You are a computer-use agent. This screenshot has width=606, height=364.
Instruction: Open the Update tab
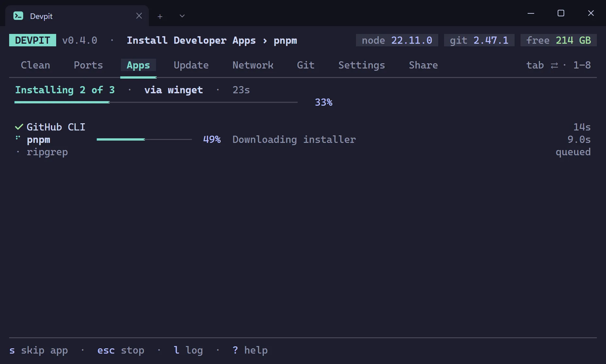tap(191, 65)
